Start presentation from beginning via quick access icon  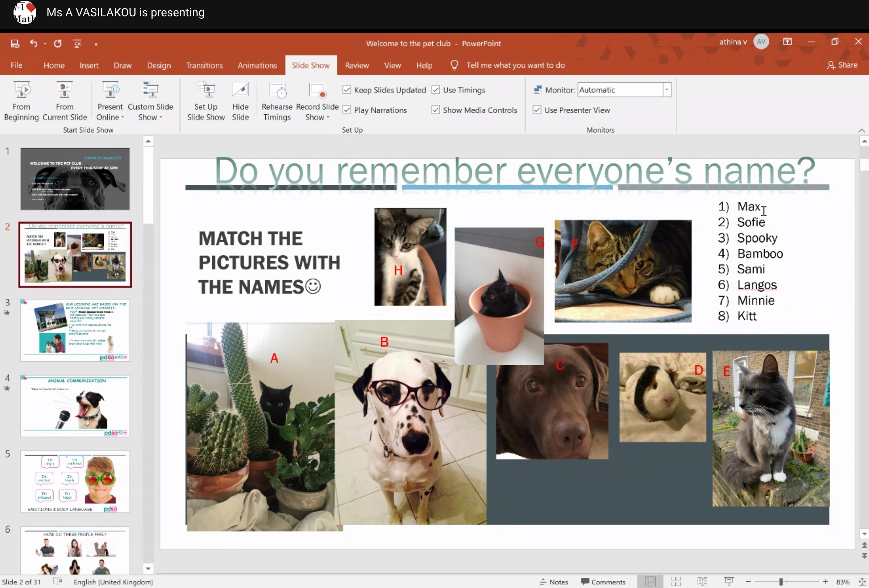tap(78, 44)
